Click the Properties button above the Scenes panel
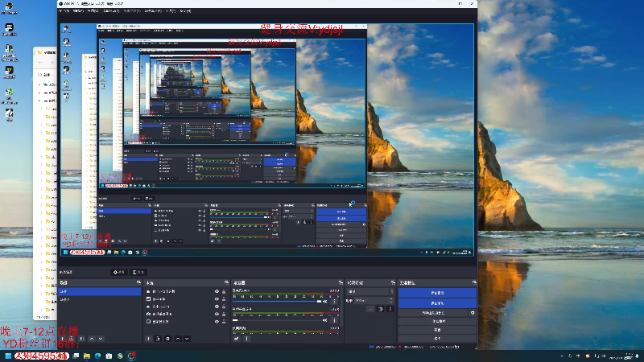This screenshot has width=644, height=362. click(119, 272)
